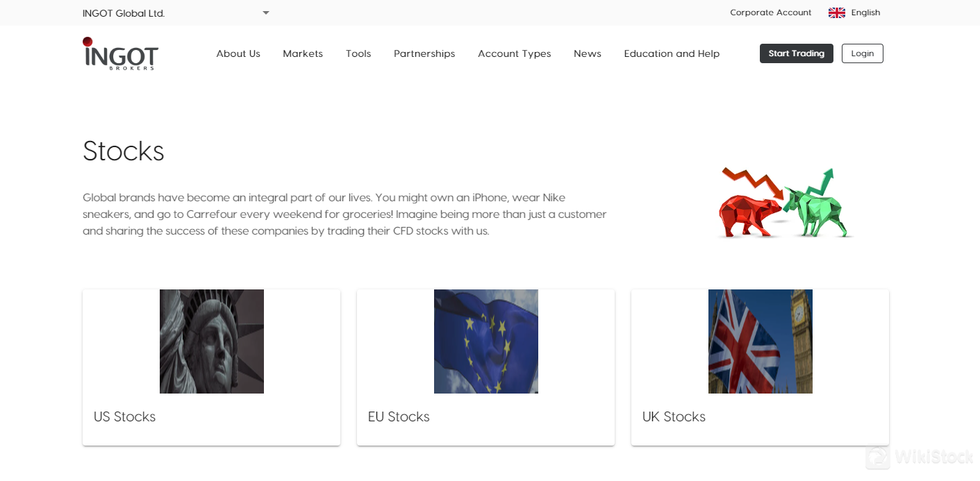Click the UK flag language icon

click(x=836, y=12)
